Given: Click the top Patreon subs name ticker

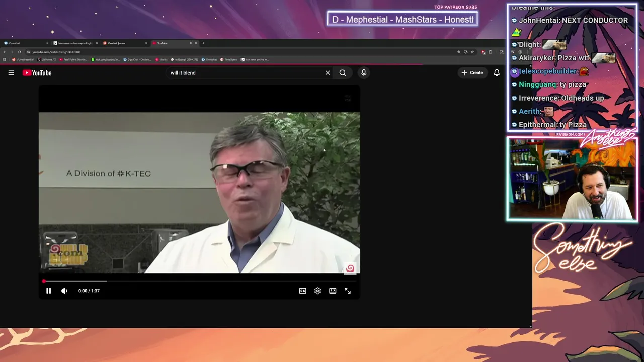Looking at the screenshot, I should point(403,20).
